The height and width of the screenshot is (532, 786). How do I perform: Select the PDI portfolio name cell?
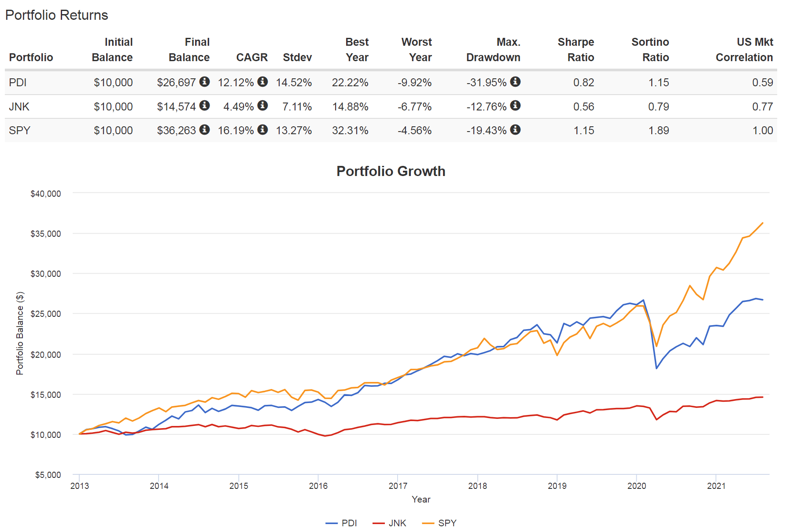pyautogui.click(x=18, y=83)
